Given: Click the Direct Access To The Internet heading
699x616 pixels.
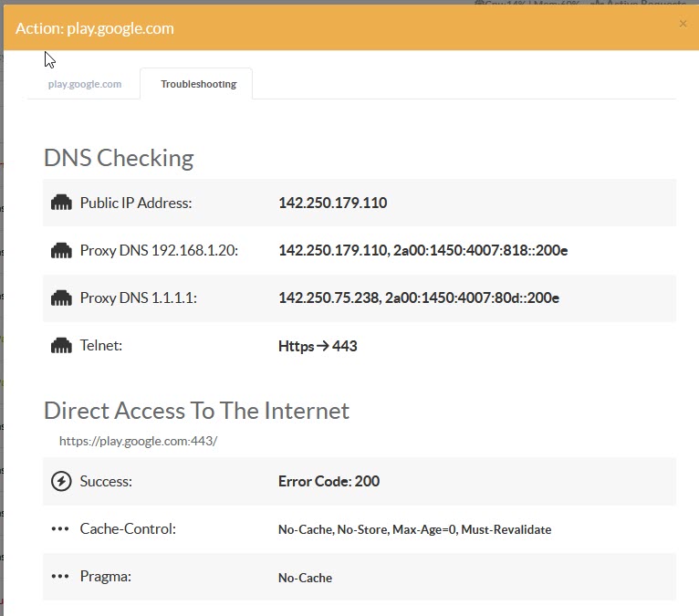Looking at the screenshot, I should pos(196,411).
